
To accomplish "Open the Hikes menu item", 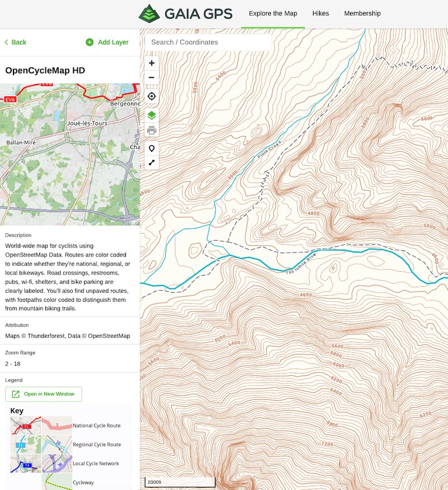I will tap(320, 13).
